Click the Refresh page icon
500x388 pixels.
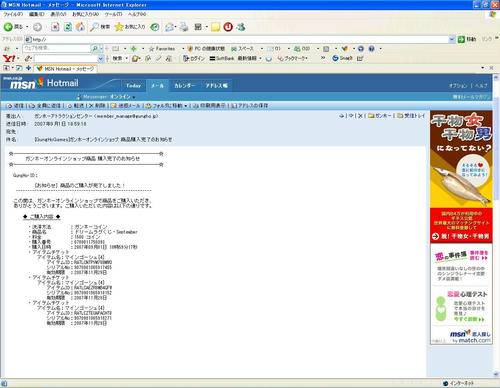click(x=68, y=27)
